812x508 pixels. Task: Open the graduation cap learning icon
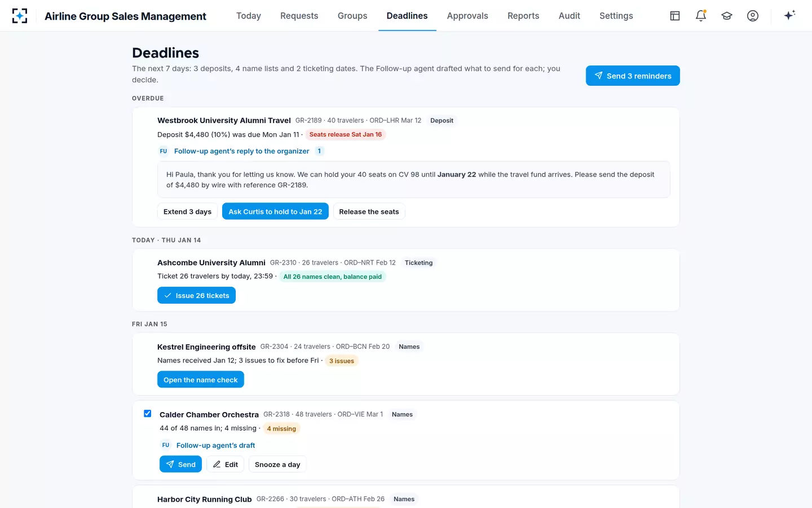click(727, 16)
